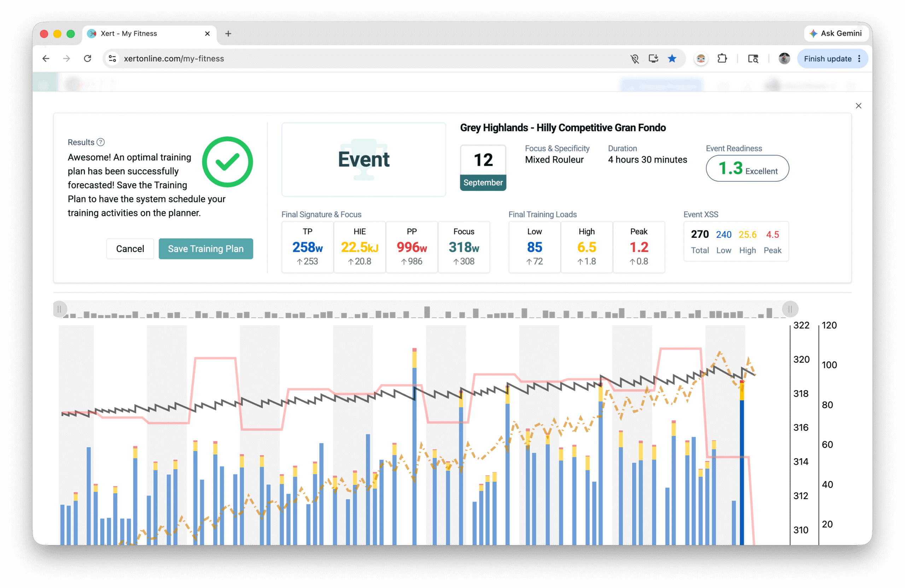Click the tab search toolbar icon
This screenshot has width=905, height=588.
click(753, 59)
